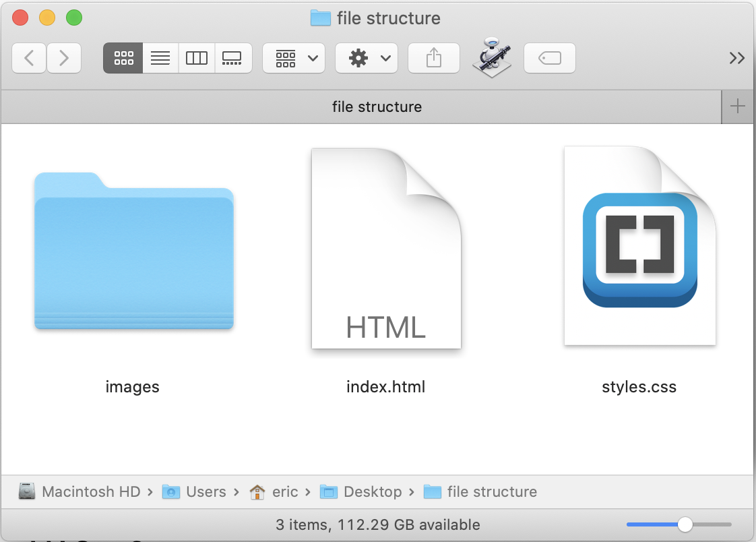Open the group-by arrangement dropdown
The image size is (756, 542).
coord(294,58)
